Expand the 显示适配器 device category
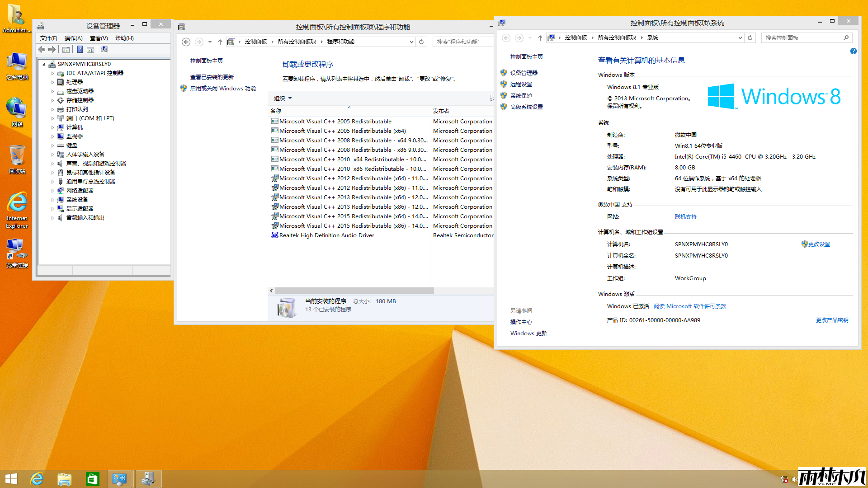Screen dimensions: 868x488 (x=52, y=209)
